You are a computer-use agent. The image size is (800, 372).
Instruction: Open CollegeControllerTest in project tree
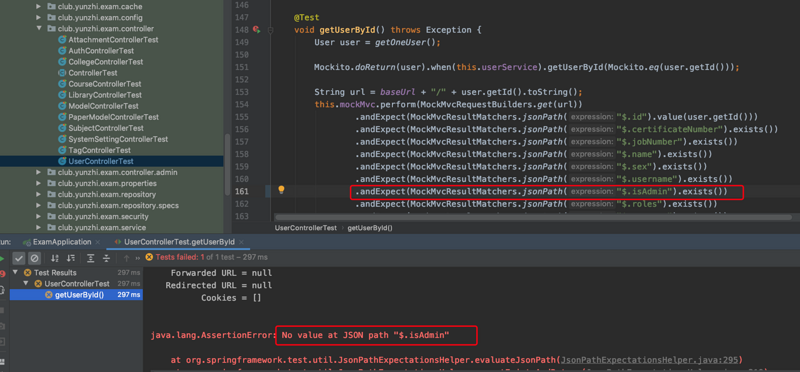(106, 62)
